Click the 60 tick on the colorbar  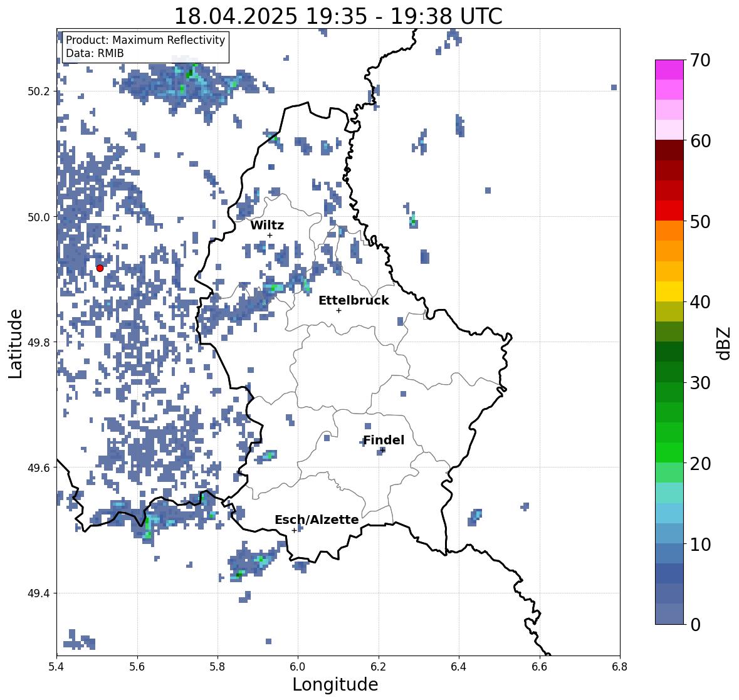(700, 141)
